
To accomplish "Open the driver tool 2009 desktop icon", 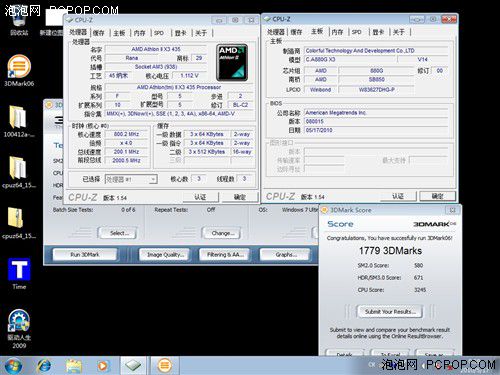I will click(19, 328).
